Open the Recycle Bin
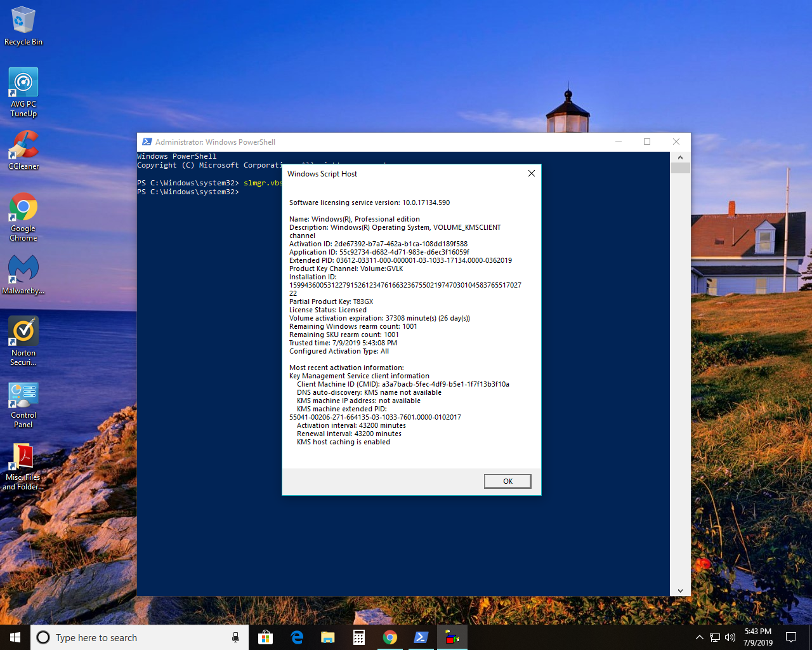The width and height of the screenshot is (812, 650). [x=23, y=19]
